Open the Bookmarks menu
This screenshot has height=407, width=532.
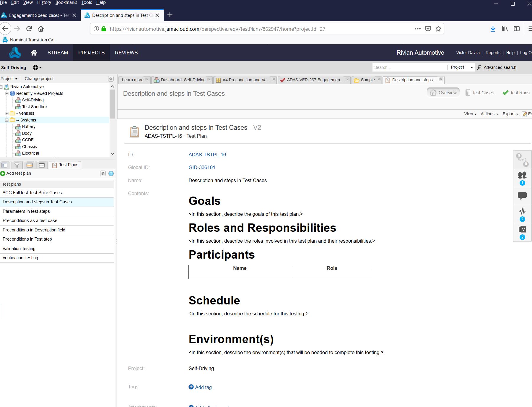coord(66,2)
